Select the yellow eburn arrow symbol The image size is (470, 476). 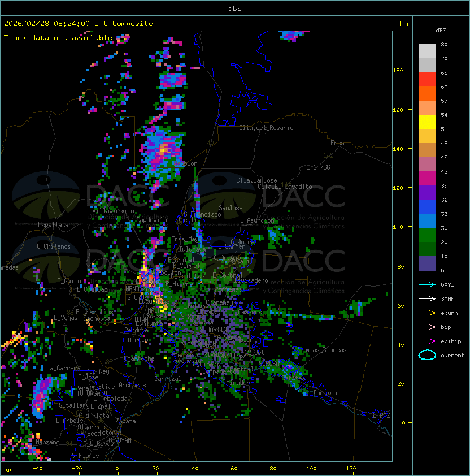427,313
